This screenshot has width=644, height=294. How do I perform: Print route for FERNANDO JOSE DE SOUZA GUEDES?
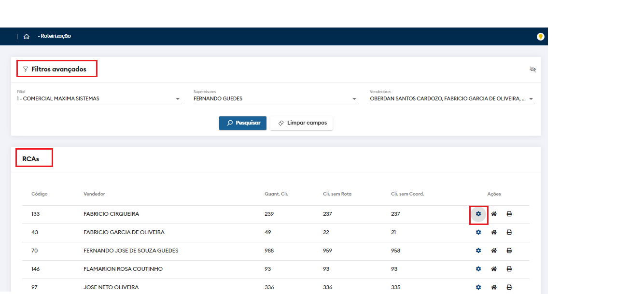509,251
